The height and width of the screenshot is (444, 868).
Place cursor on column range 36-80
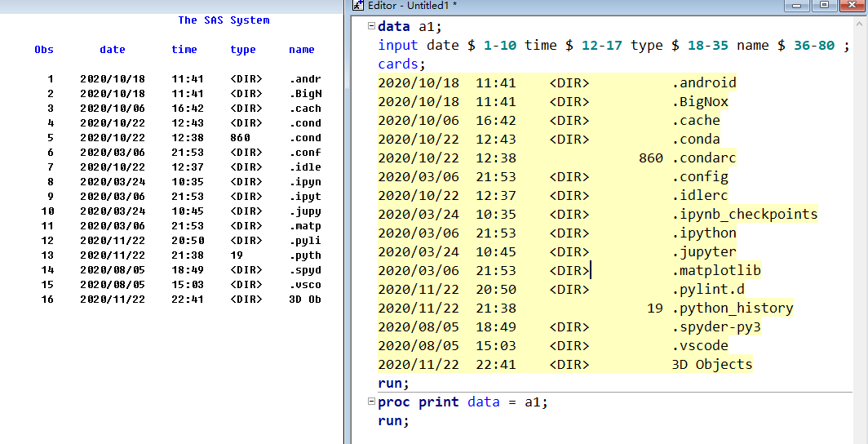(x=814, y=46)
